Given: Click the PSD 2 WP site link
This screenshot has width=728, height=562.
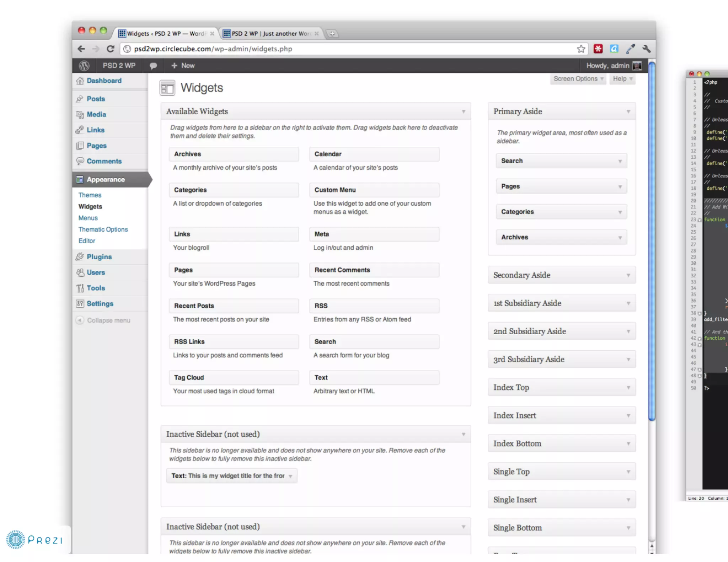Looking at the screenshot, I should [119, 66].
